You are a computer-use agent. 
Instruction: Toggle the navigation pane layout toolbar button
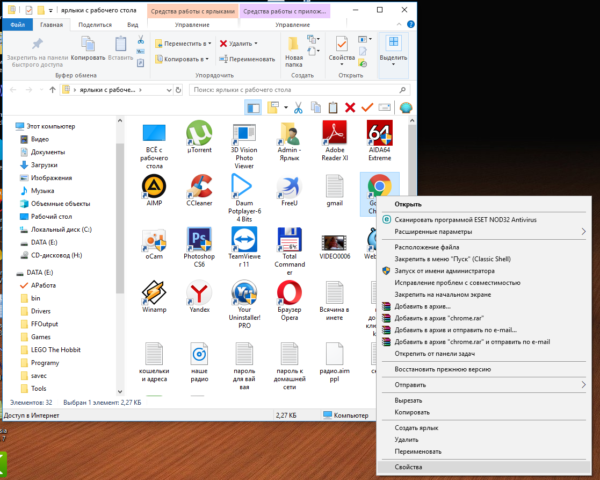[x=253, y=108]
